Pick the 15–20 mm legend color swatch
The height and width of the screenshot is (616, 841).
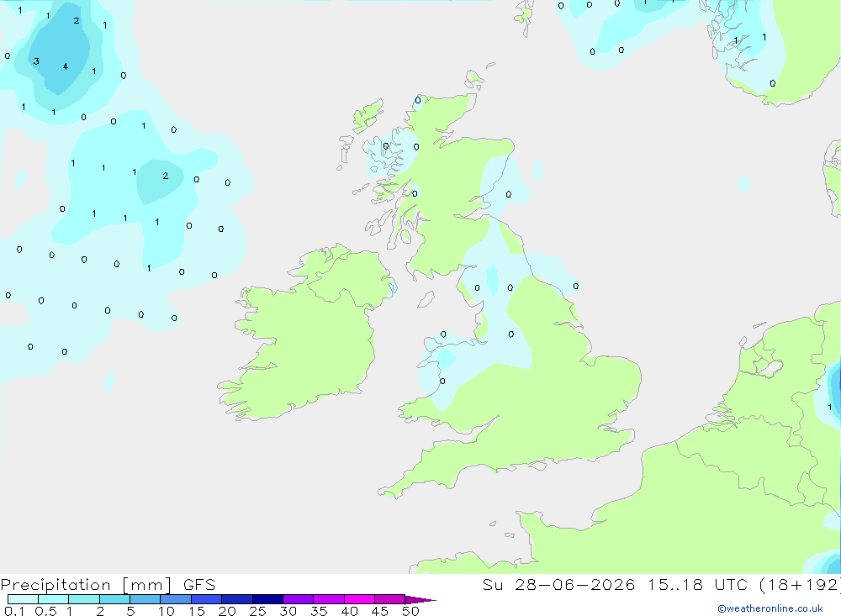click(x=207, y=599)
